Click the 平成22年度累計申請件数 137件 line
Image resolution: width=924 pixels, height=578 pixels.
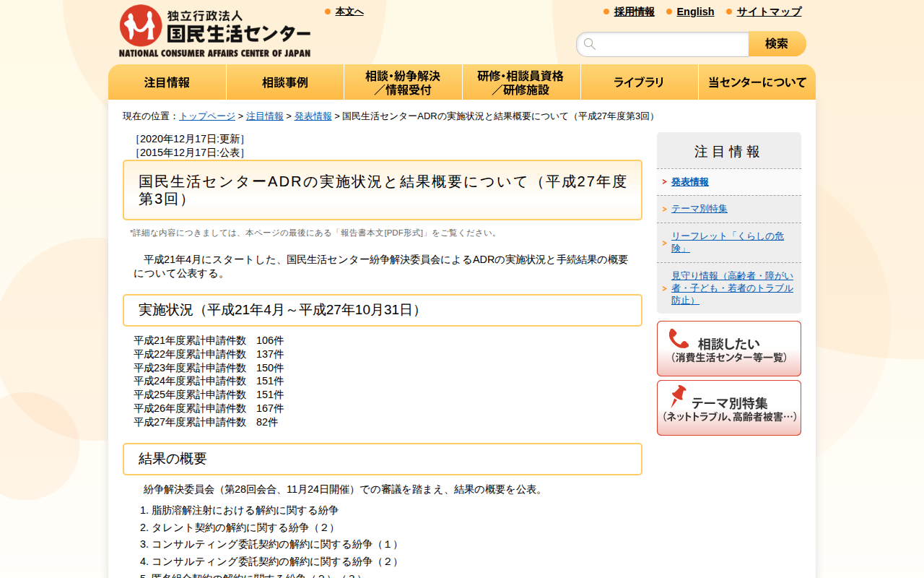pyautogui.click(x=209, y=354)
